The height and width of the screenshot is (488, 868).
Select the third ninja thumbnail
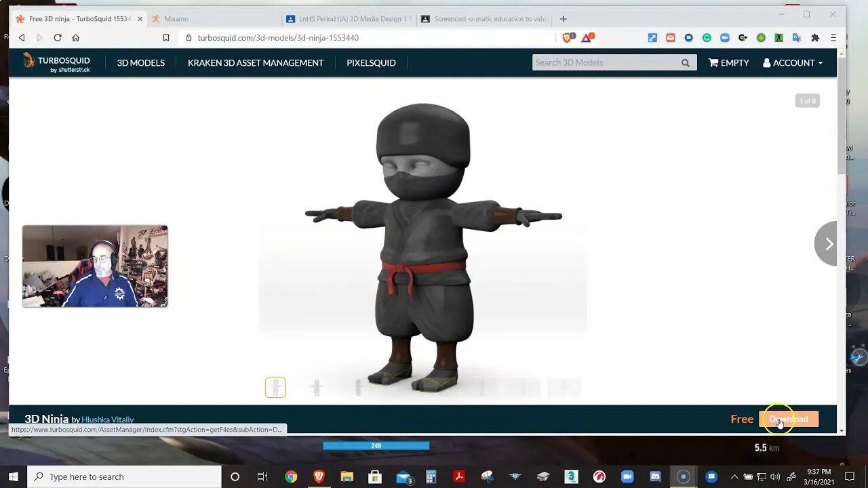tap(357, 387)
